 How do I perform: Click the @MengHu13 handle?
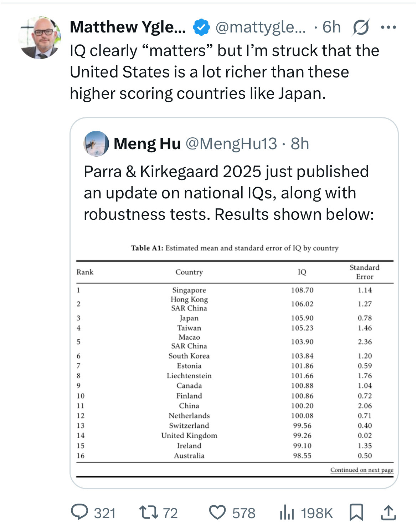pos(231,144)
